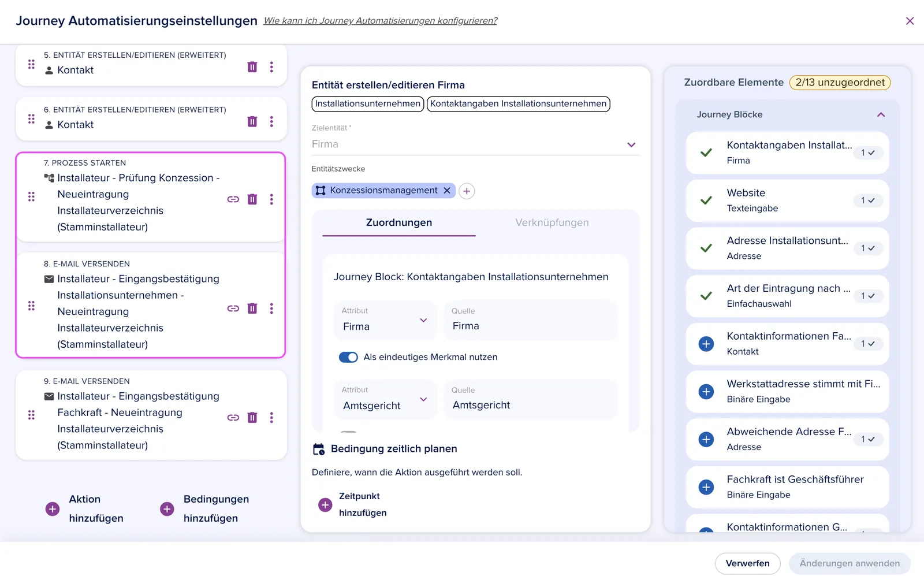The image size is (924, 576).
Task: Assign Kontaktinformationen Fa... block with plus
Action: (x=706, y=344)
